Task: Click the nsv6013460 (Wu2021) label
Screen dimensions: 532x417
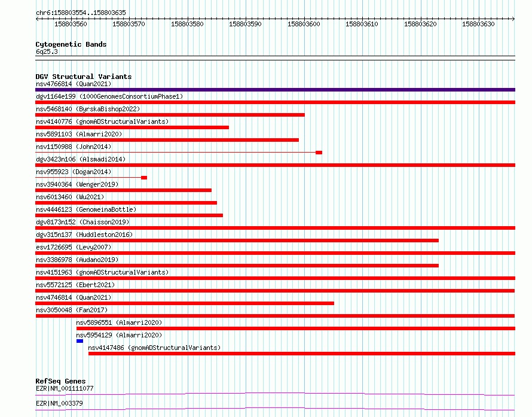Action: [69, 197]
